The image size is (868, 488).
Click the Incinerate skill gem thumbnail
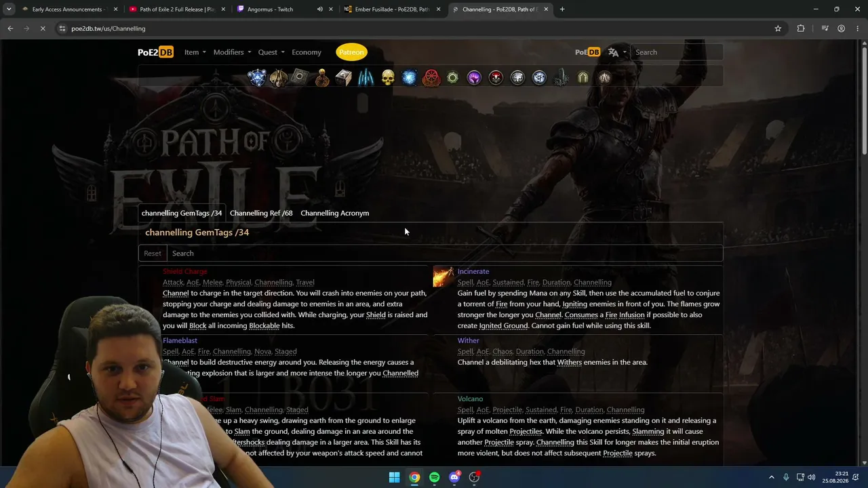coord(443,277)
